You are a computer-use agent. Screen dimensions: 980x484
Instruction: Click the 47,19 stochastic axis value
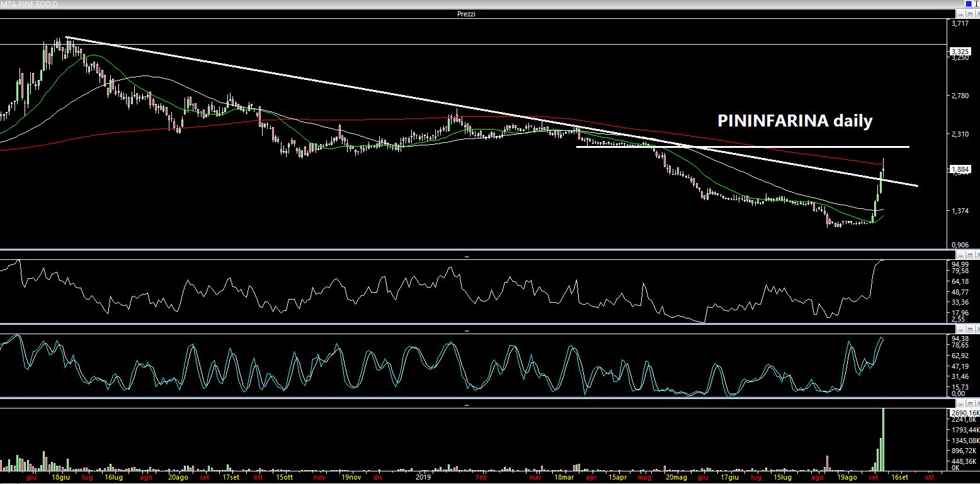(x=960, y=366)
